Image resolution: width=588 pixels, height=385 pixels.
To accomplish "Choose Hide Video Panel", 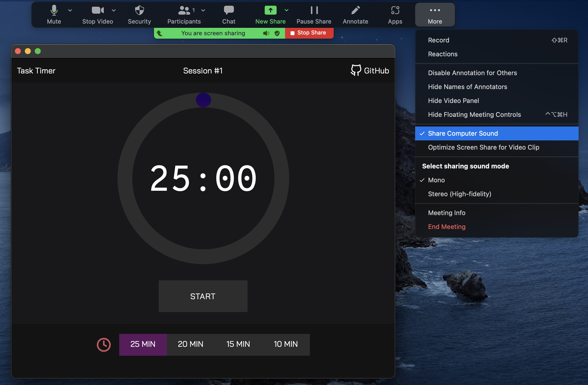I will (x=497, y=100).
